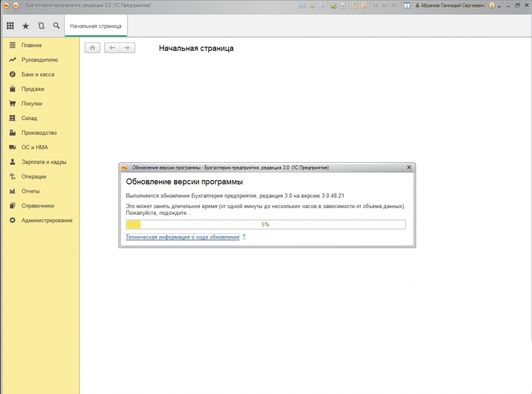Screen dimensions: 532x394
Task: Go forward with the right arrow
Action: tap(127, 48)
